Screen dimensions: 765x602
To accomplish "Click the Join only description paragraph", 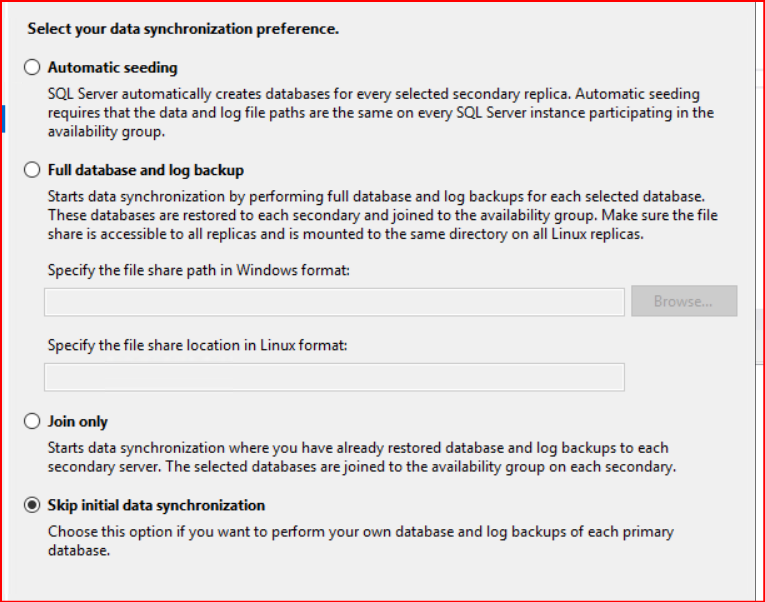I will click(360, 457).
